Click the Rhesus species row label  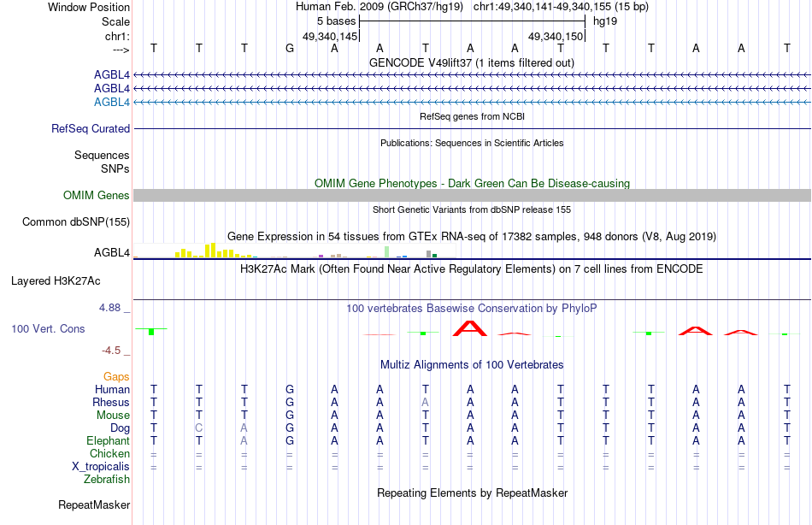(111, 402)
